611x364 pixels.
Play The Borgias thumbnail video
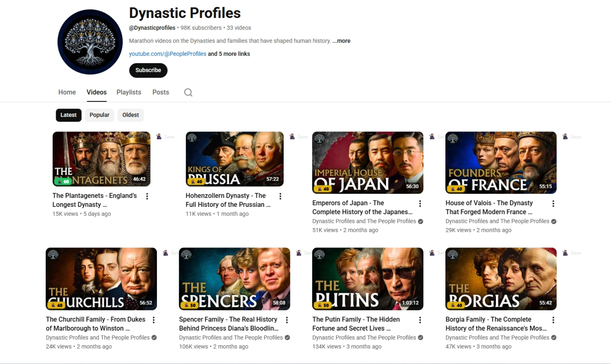(x=501, y=279)
